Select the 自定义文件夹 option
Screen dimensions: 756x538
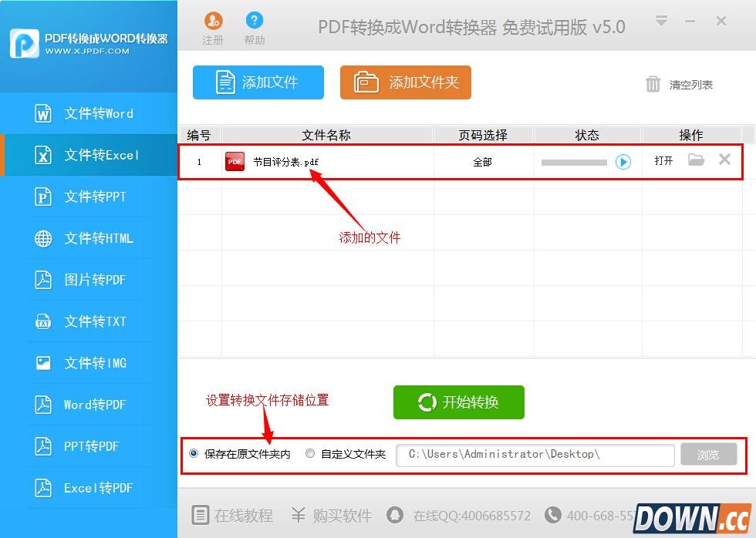pyautogui.click(x=310, y=454)
